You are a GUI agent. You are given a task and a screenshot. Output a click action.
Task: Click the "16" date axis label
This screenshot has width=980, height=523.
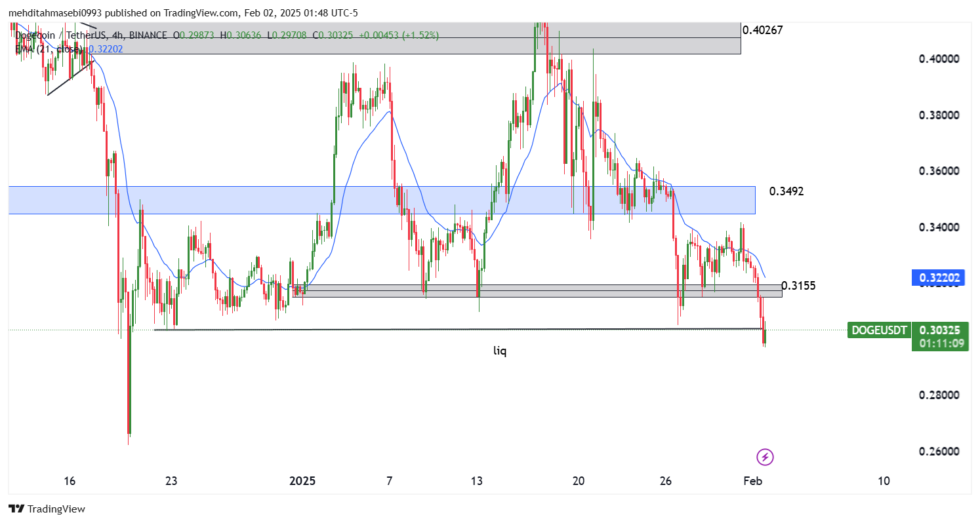70,481
